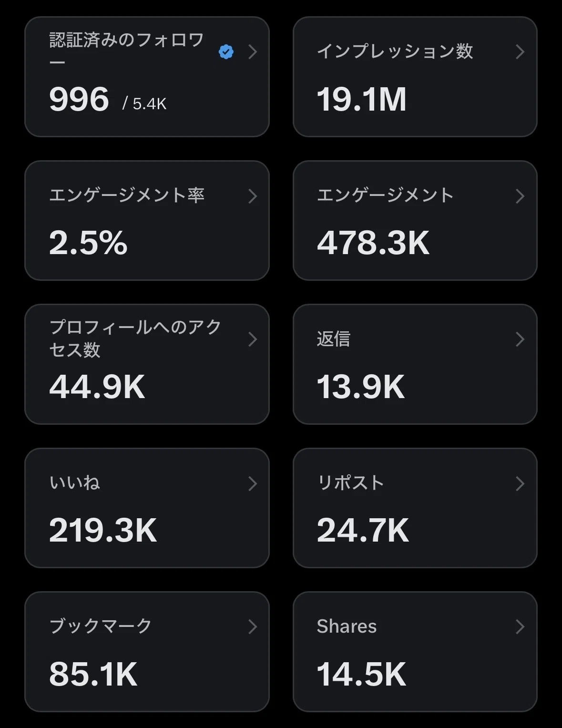The width and height of the screenshot is (562, 728).
Task: Open the 219.3K likes value
Action: 103,530
